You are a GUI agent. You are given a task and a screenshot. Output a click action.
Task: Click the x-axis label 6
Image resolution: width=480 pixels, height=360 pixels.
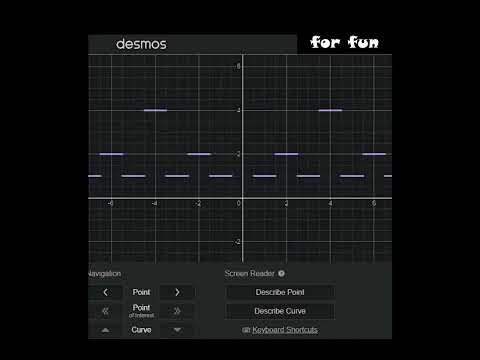click(x=374, y=204)
